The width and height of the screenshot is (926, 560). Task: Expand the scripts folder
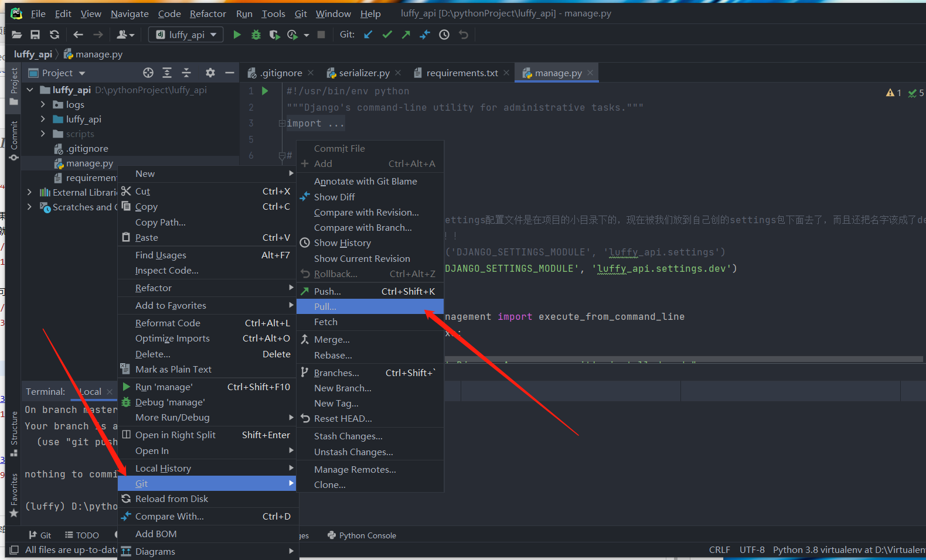point(43,134)
